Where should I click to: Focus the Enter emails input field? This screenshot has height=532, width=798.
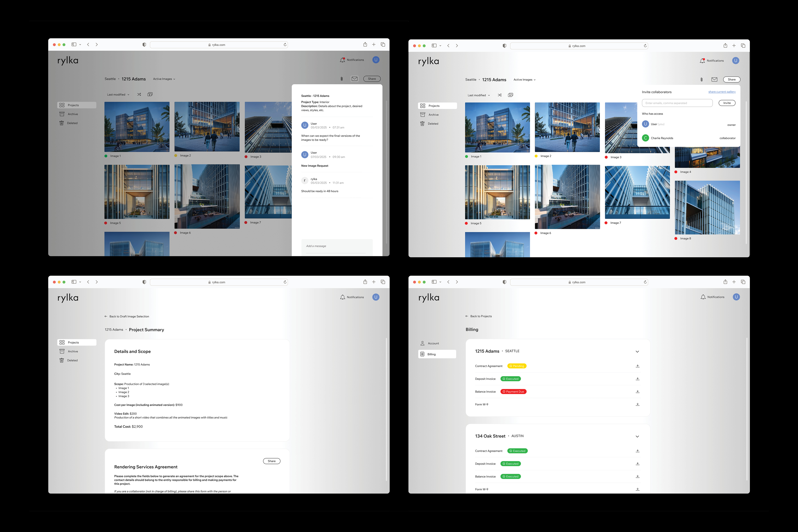tap(677, 103)
